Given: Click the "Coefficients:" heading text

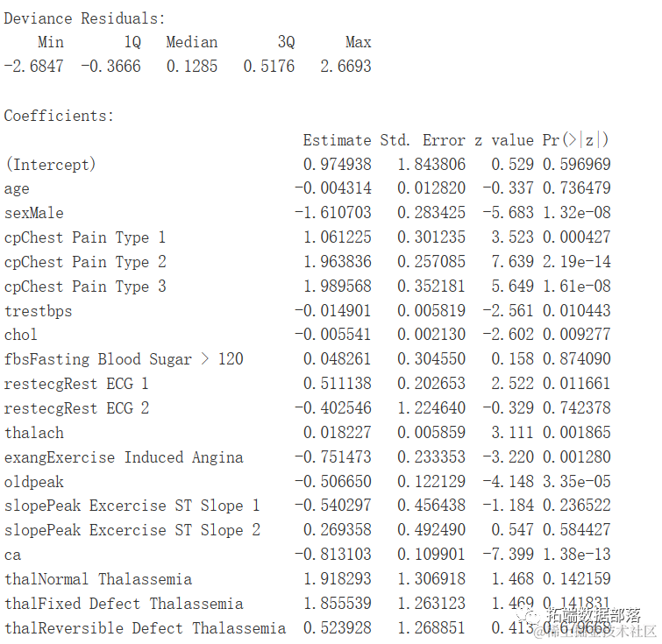Looking at the screenshot, I should coord(59,115).
